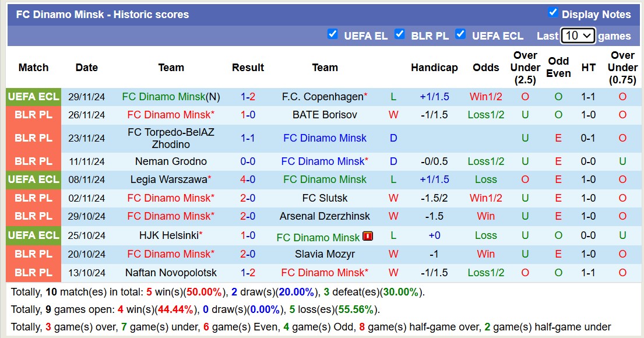Click the UEFA ECL tag for 29/11/24 match
This screenshot has width=644, height=338.
tap(33, 97)
